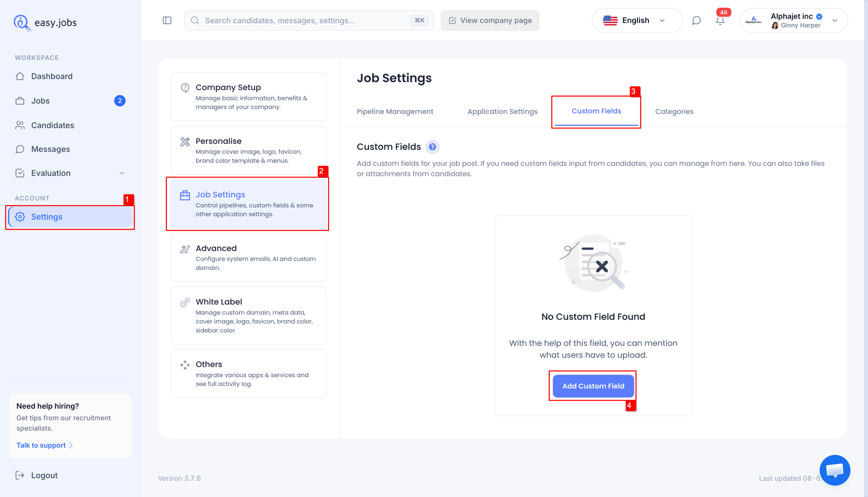Click the search magnifier icon

coord(195,20)
